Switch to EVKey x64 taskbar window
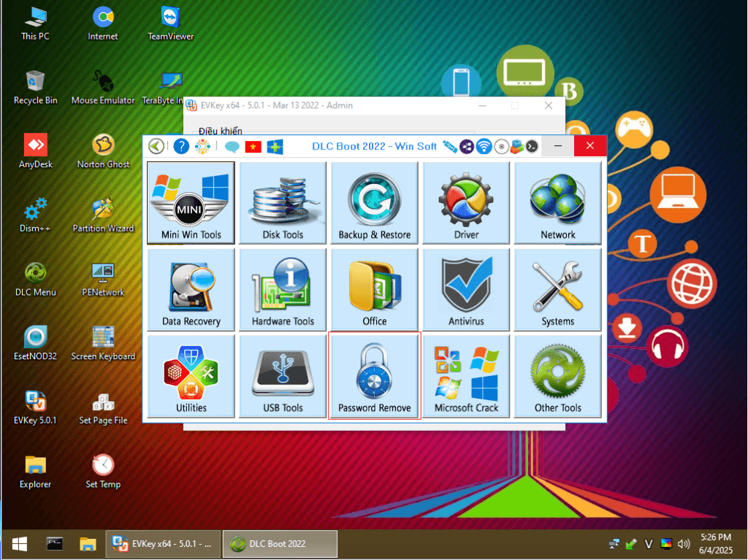 163,544
